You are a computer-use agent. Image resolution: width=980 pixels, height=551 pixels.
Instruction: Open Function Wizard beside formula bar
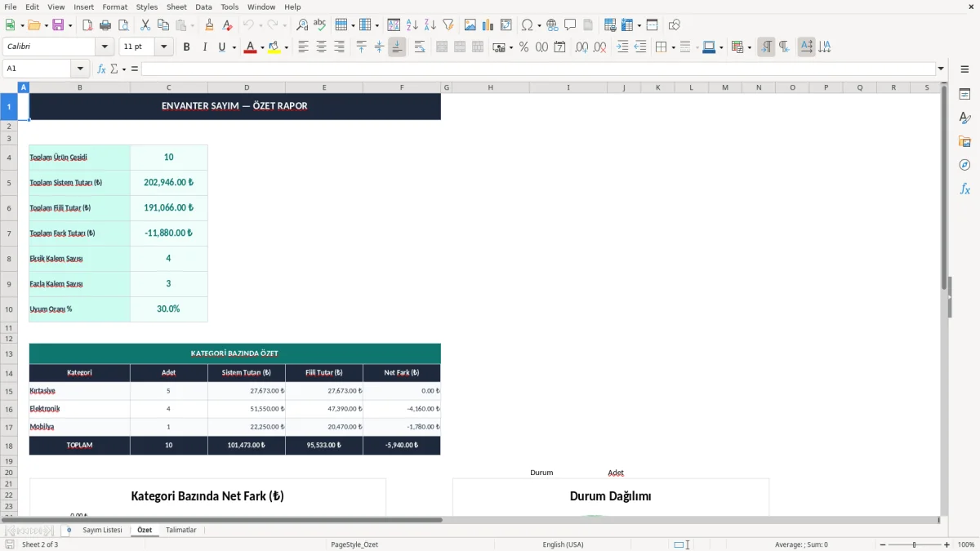tap(102, 69)
